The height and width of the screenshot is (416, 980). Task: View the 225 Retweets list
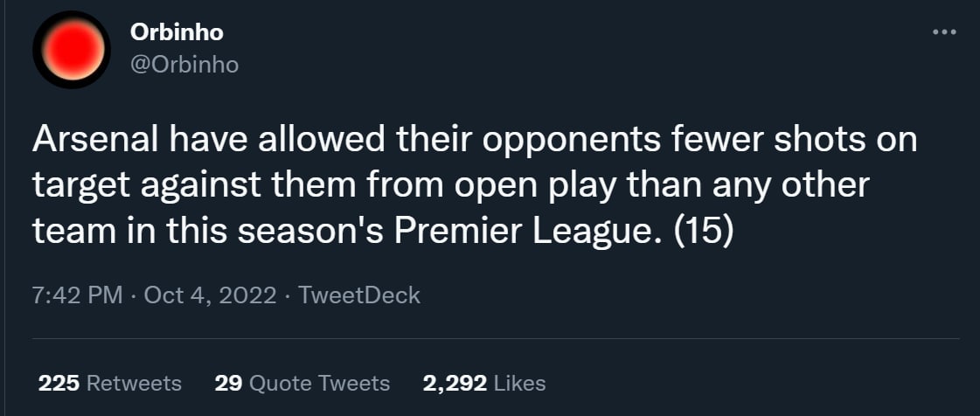point(110,383)
